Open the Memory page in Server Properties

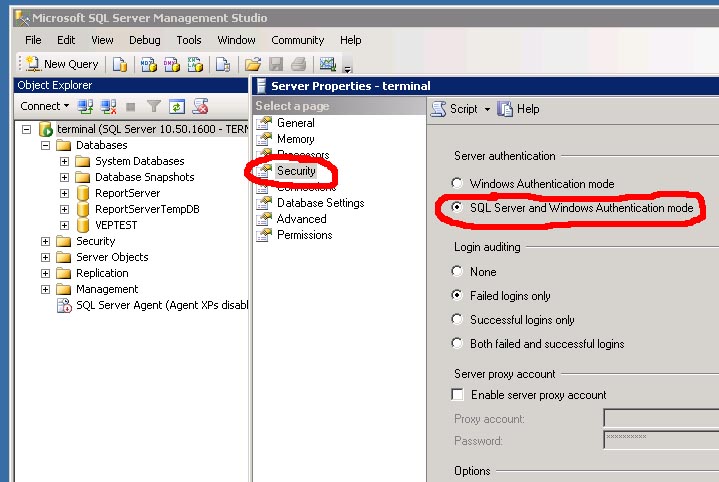[295, 139]
